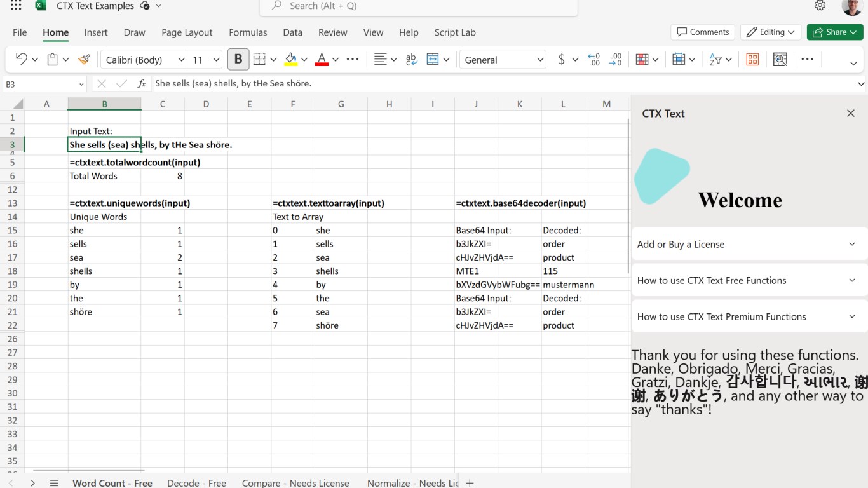
Task: Open the font size dropdown
Action: click(216, 59)
